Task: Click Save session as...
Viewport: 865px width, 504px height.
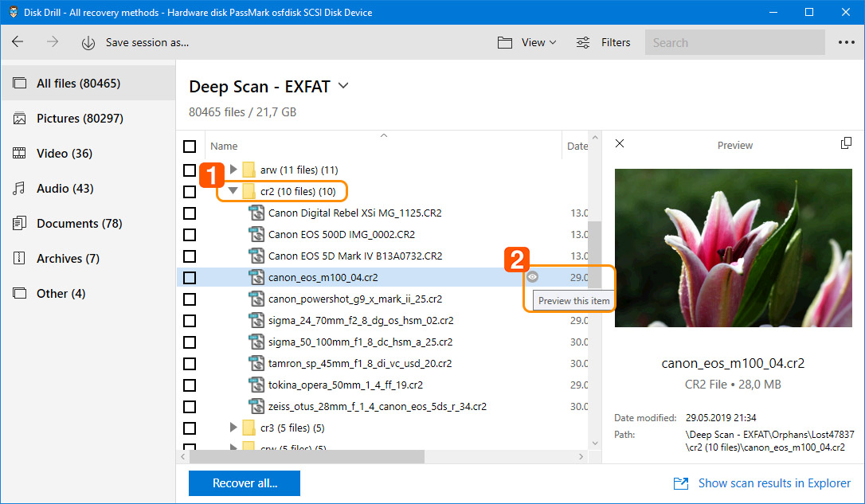Action: [x=147, y=42]
